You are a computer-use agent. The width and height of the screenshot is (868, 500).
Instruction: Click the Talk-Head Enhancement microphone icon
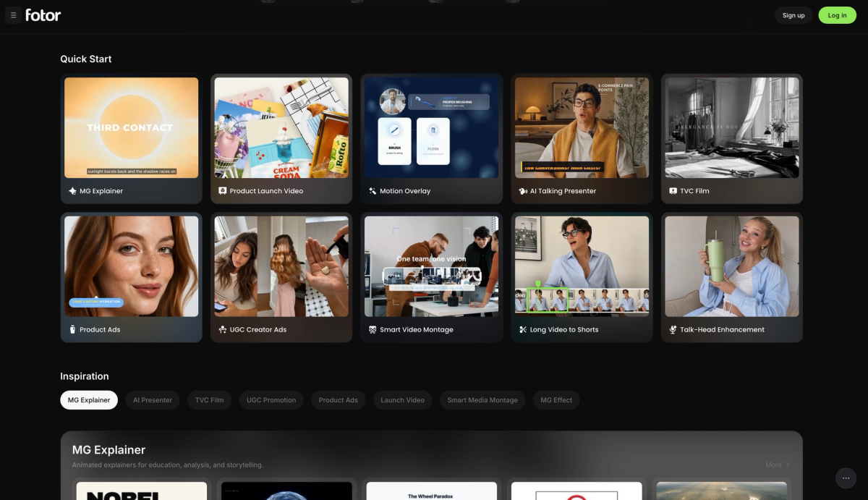pos(673,329)
